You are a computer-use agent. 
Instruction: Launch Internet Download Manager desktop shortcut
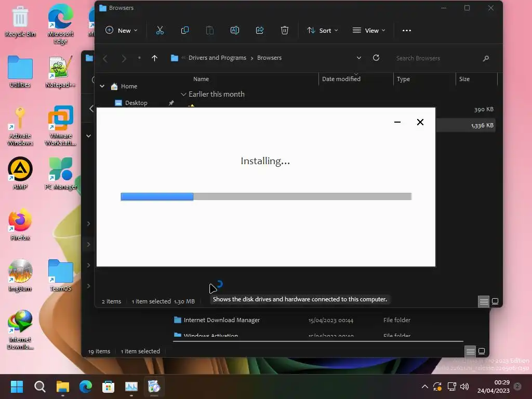[x=20, y=330]
